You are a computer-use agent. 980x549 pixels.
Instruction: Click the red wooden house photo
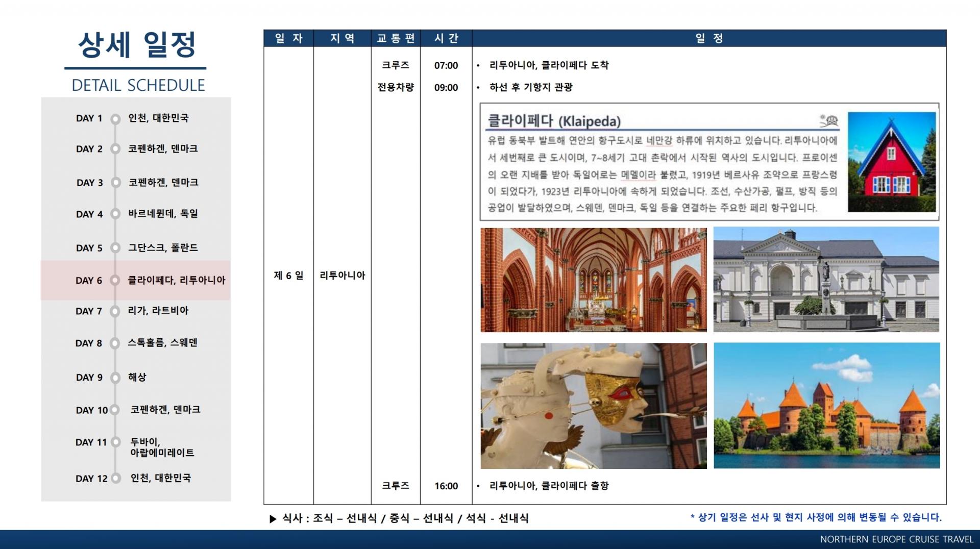(x=892, y=162)
